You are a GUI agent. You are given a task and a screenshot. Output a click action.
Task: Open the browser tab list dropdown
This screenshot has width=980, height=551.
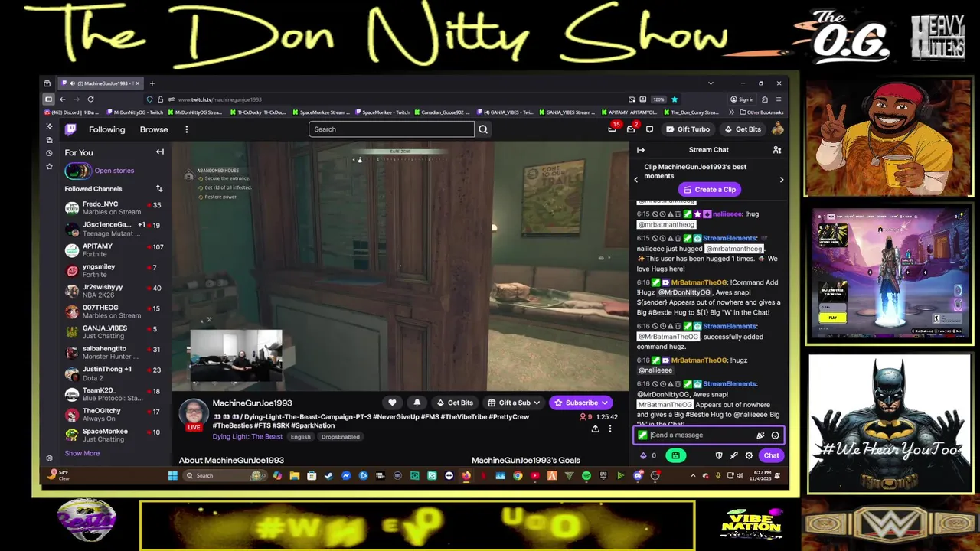[x=710, y=83]
